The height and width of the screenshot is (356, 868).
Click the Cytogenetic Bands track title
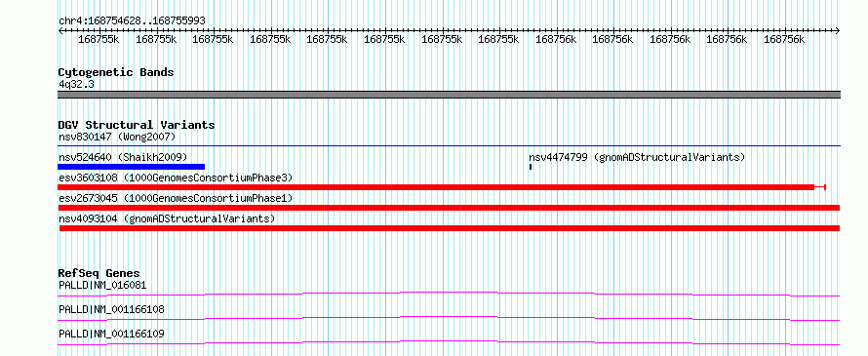pos(116,72)
